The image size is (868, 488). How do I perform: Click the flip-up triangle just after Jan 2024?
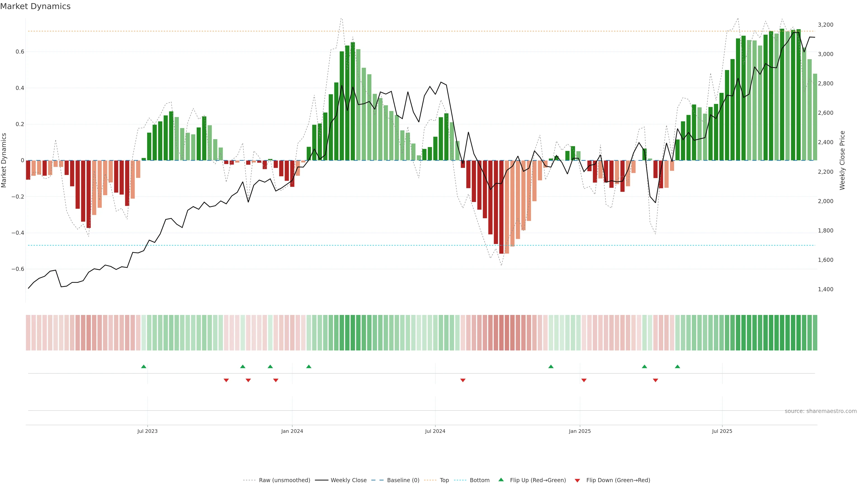tap(309, 366)
